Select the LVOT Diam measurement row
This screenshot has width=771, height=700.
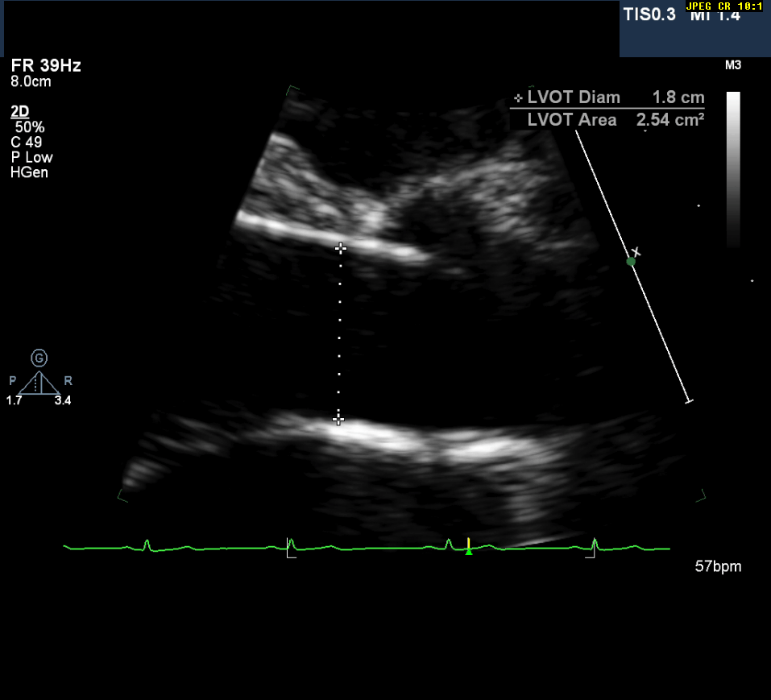608,98
